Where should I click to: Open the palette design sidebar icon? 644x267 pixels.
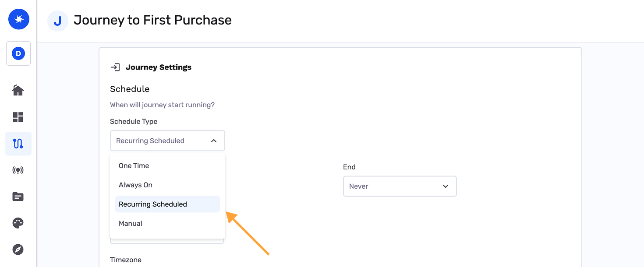pyautogui.click(x=18, y=223)
